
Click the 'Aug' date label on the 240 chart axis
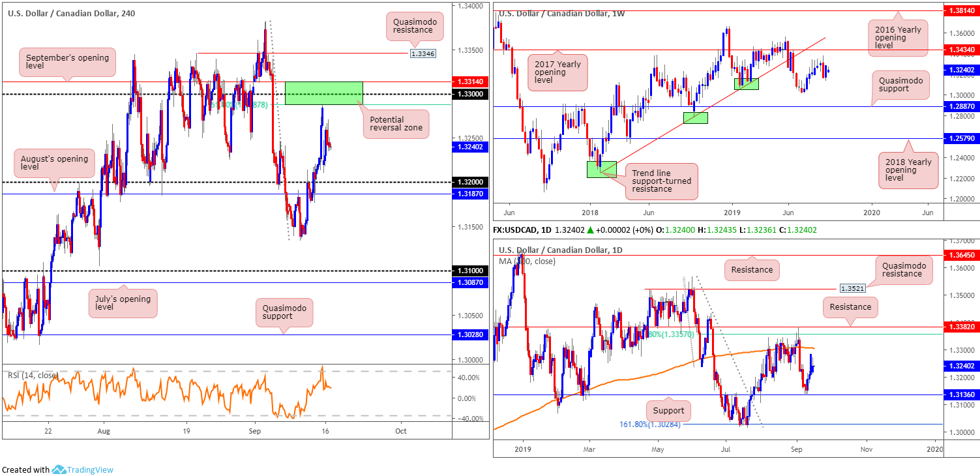tap(103, 431)
